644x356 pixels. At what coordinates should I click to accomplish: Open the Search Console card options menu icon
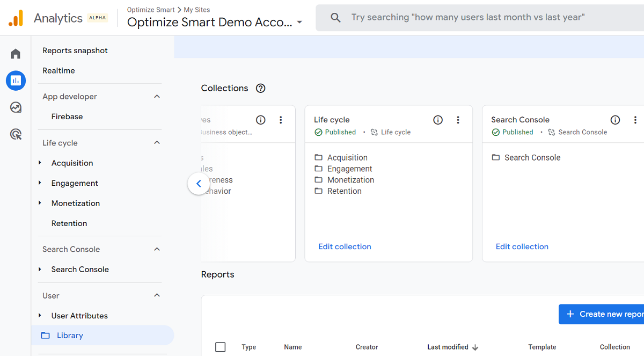point(635,120)
